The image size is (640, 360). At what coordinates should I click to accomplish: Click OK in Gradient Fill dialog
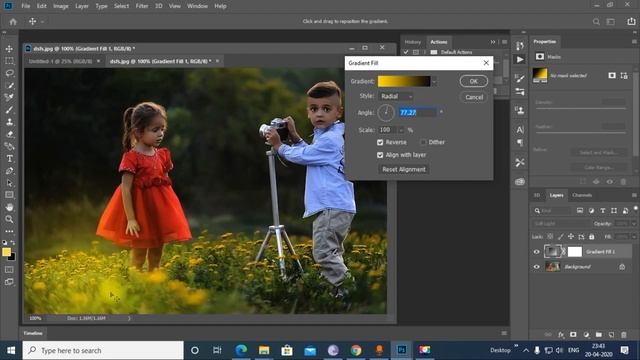coord(473,81)
